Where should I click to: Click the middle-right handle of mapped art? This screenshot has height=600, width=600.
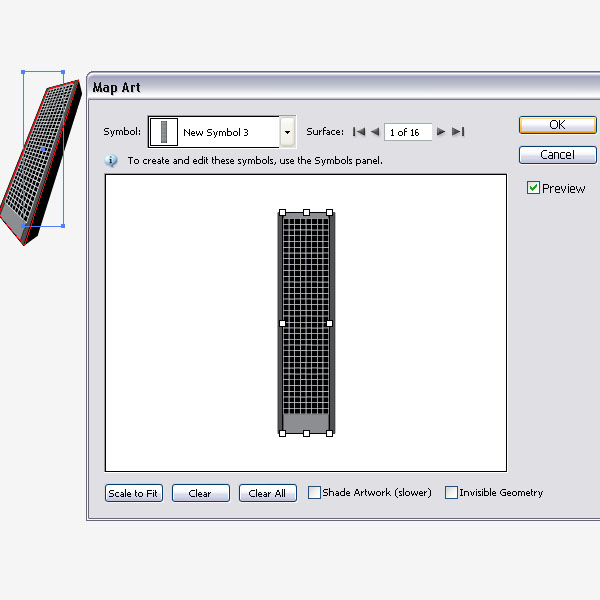(329, 323)
